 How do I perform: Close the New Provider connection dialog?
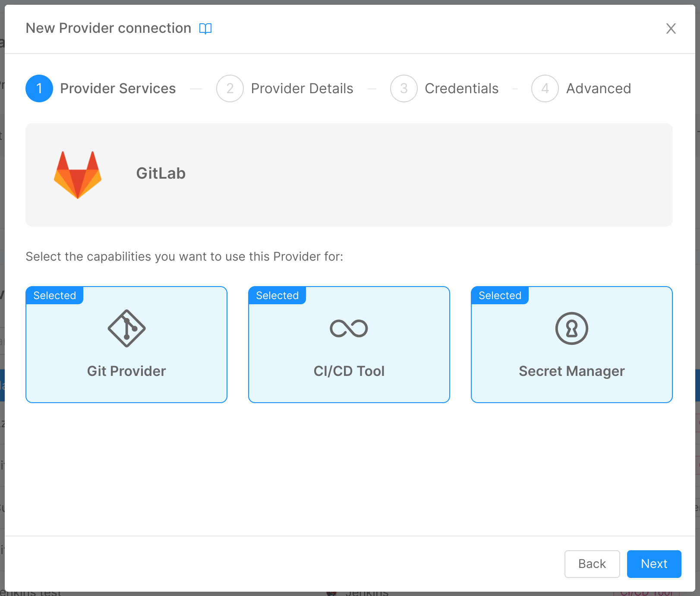click(x=671, y=28)
